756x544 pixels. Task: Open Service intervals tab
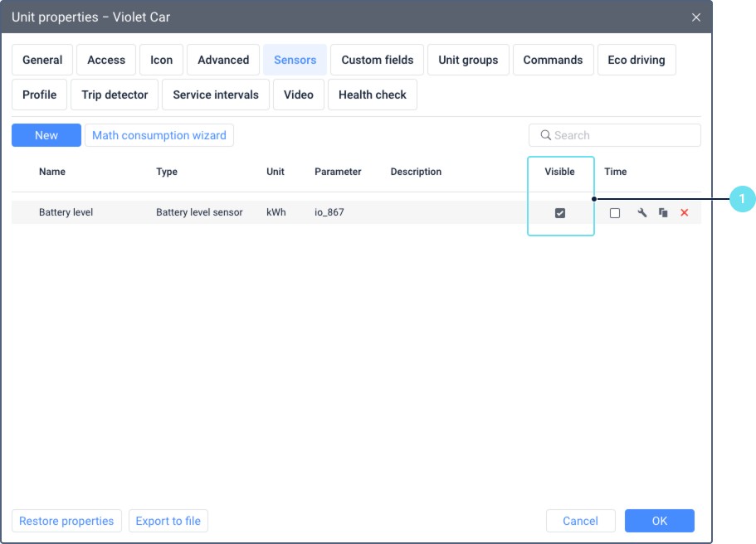pos(216,95)
